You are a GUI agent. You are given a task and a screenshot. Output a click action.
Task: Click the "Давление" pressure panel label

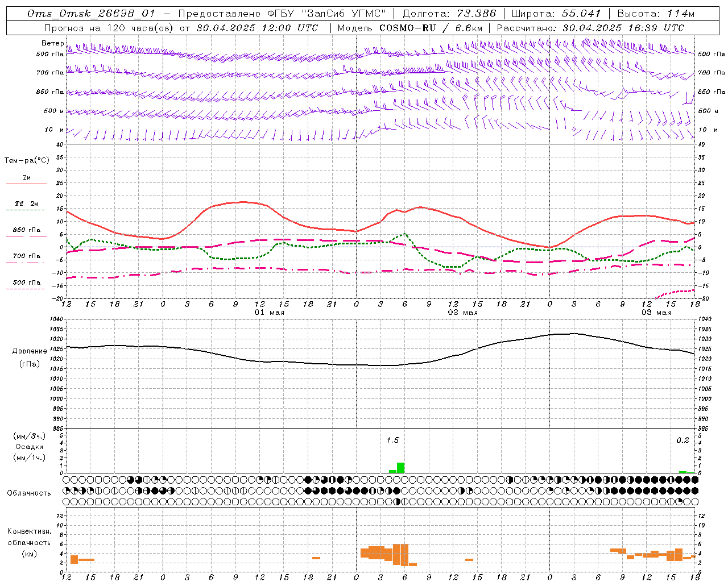pyautogui.click(x=30, y=351)
